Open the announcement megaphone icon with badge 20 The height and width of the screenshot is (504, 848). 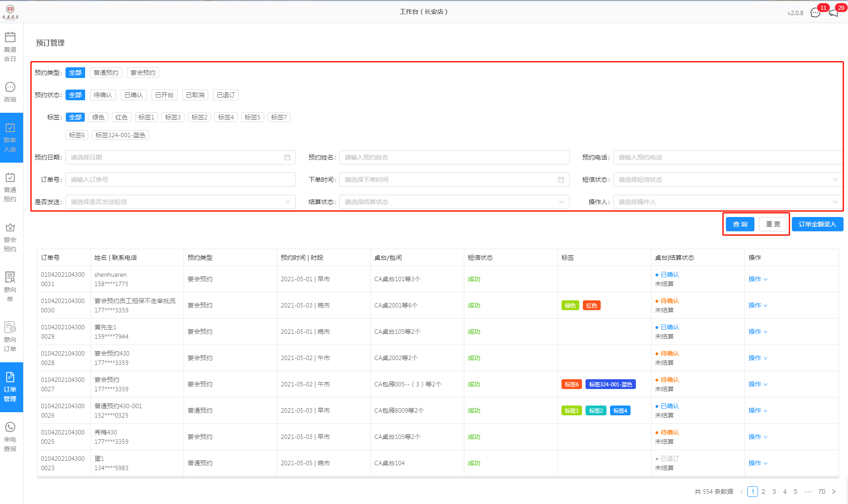(x=833, y=12)
